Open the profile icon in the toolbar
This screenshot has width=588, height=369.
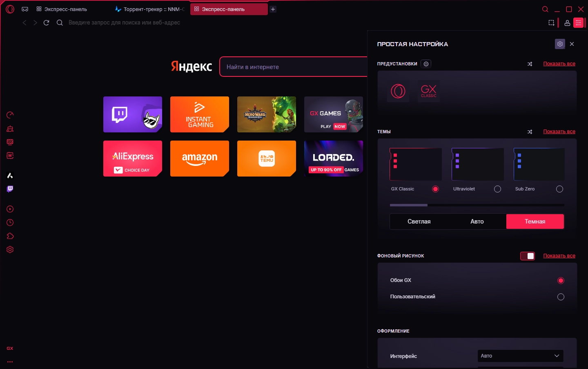tap(567, 23)
